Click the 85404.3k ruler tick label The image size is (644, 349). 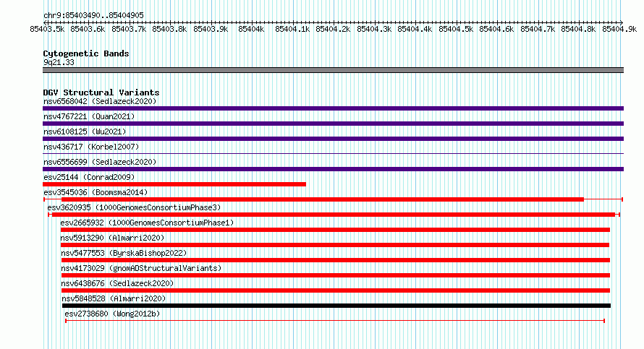click(x=374, y=29)
